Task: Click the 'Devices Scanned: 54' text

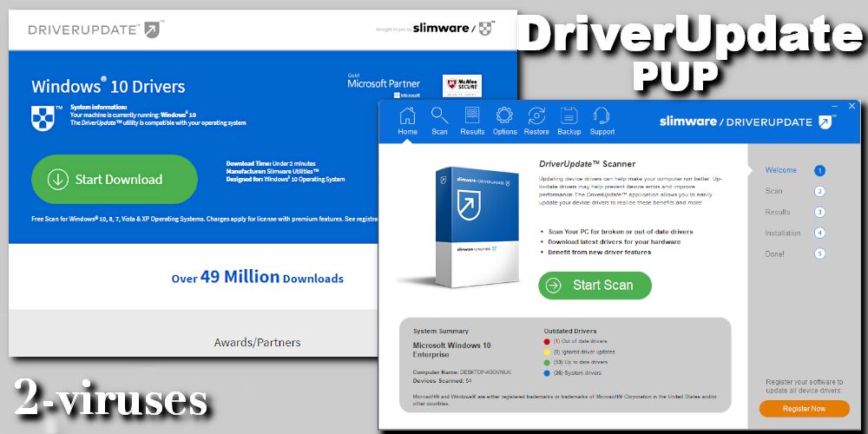Action: pos(443,381)
